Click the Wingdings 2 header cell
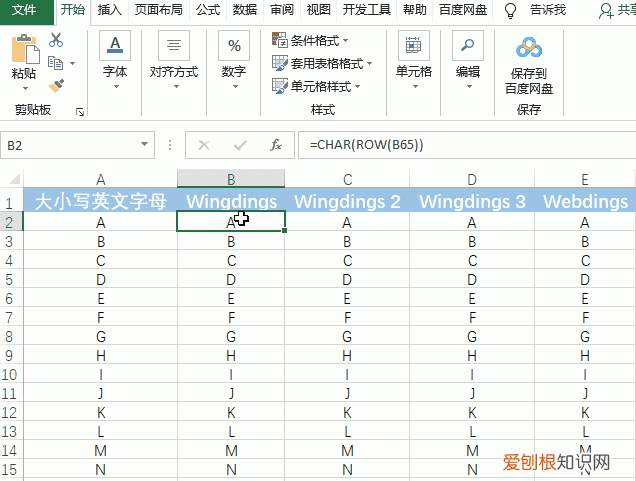The height and width of the screenshot is (481, 636). (347, 201)
